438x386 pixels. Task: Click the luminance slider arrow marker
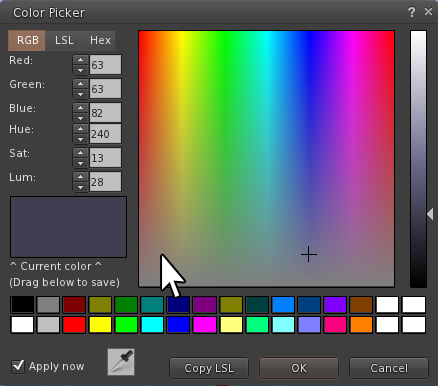(x=430, y=214)
